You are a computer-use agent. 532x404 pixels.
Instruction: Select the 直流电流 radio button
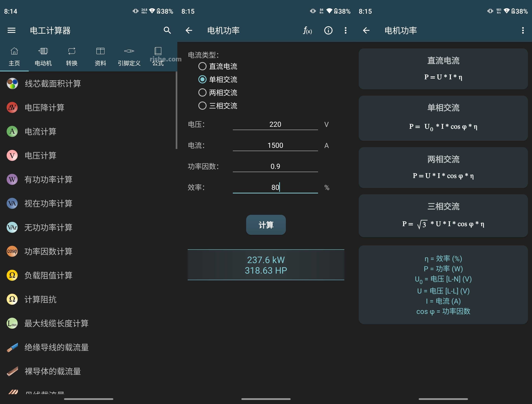click(202, 66)
